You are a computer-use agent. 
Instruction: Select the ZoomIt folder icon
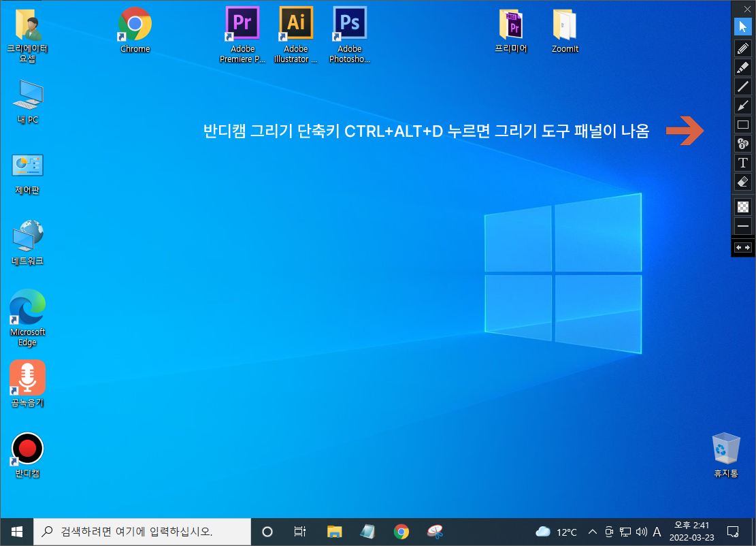[x=565, y=31]
